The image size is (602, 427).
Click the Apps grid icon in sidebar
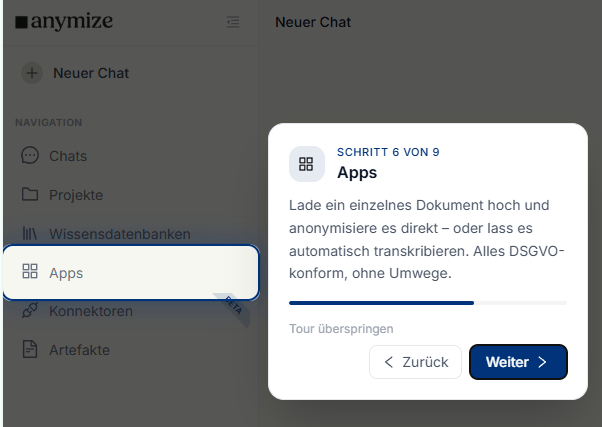pyautogui.click(x=30, y=271)
